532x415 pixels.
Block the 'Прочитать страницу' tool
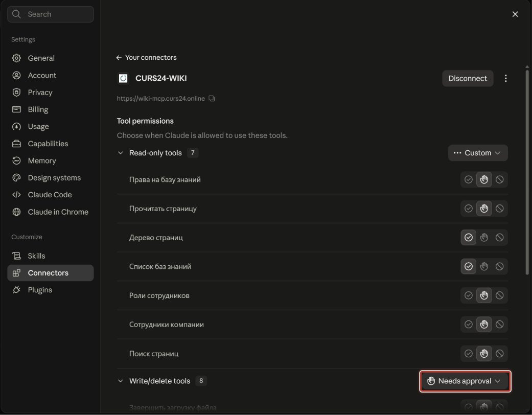pyautogui.click(x=499, y=209)
